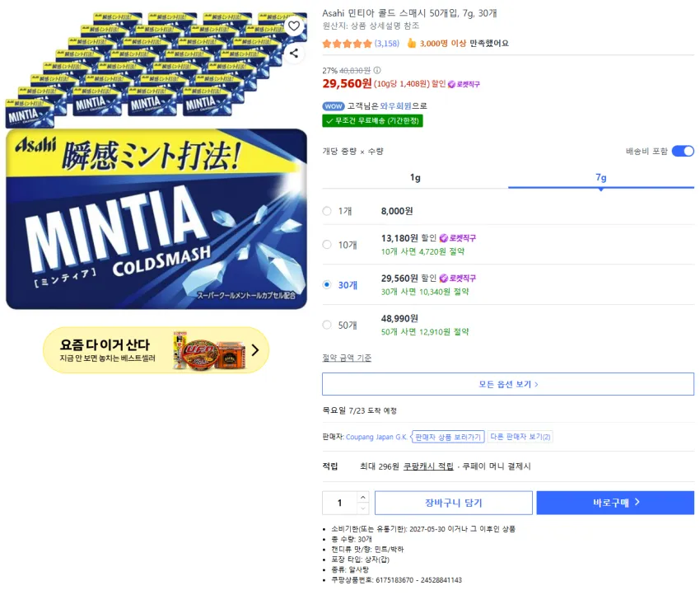Expand all options with 모든 옵션 보기
The height and width of the screenshot is (595, 700).
coord(508,384)
